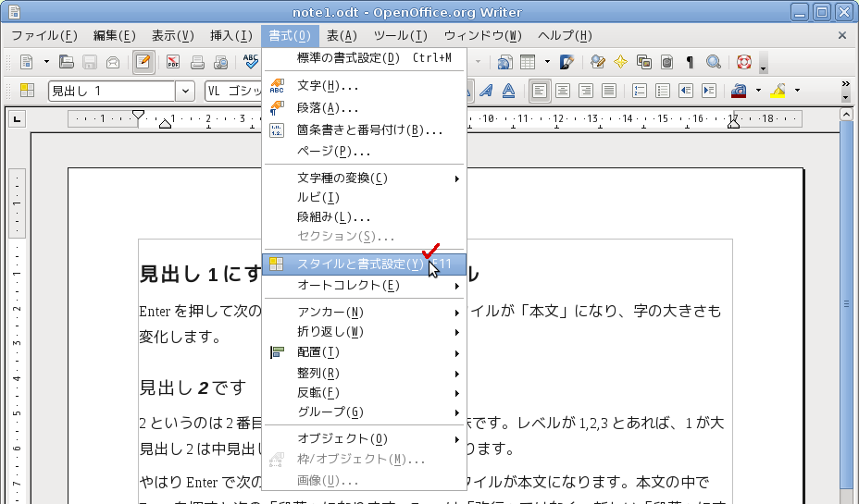Open OpenOffice Help lifebuoy icon

pyautogui.click(x=743, y=62)
